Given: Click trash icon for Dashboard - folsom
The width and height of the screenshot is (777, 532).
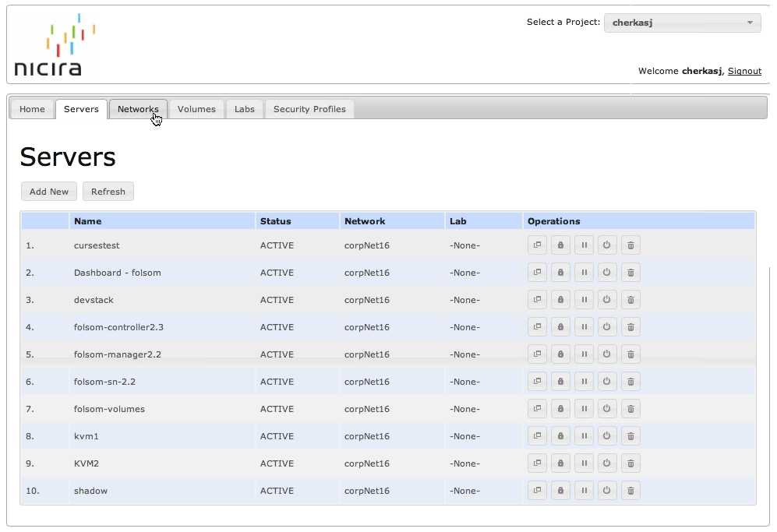Looking at the screenshot, I should (x=630, y=273).
